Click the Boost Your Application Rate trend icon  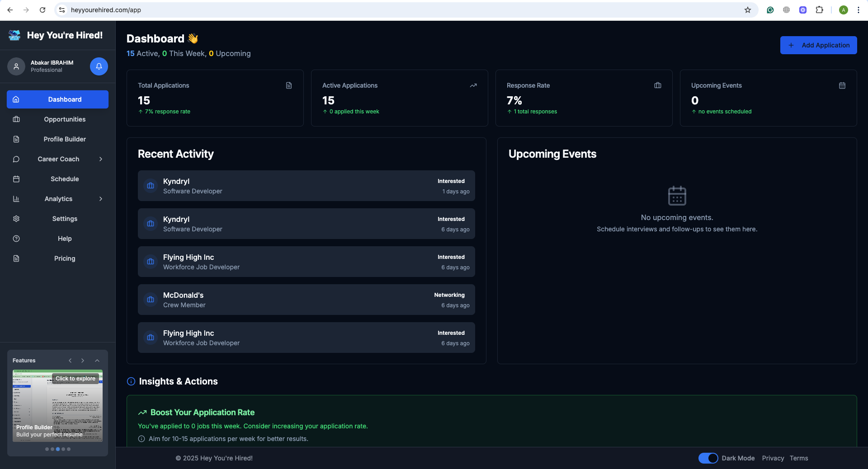(142, 413)
